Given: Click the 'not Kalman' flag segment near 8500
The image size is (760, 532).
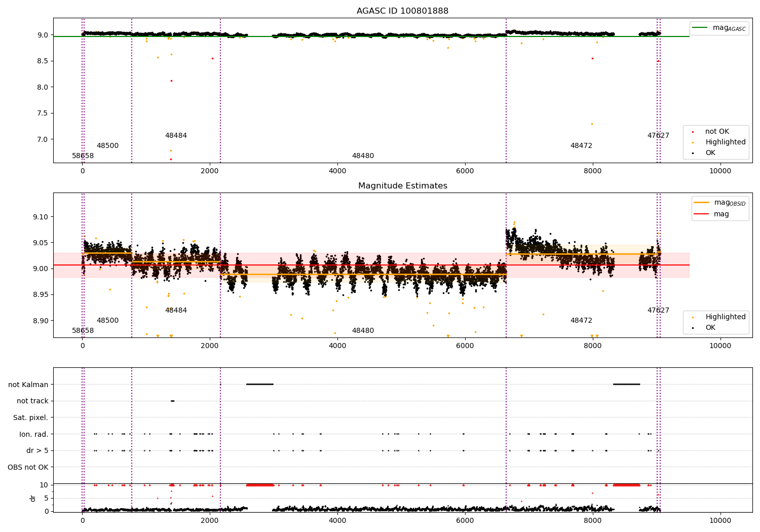Looking at the screenshot, I should click(x=626, y=384).
